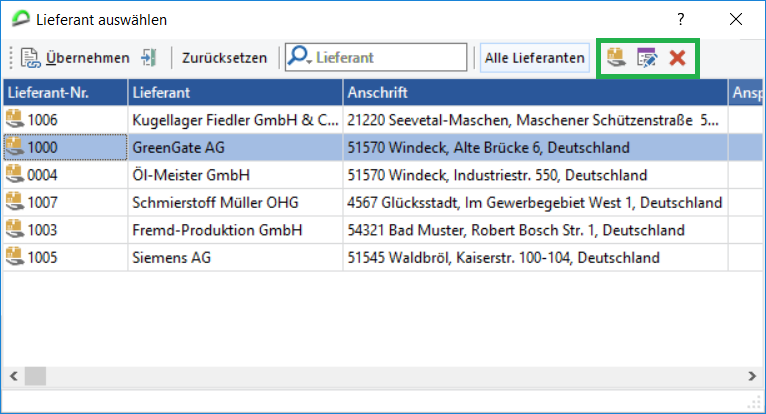Close the Lieferant auswählen dialog
766x414 pixels.
point(736,20)
